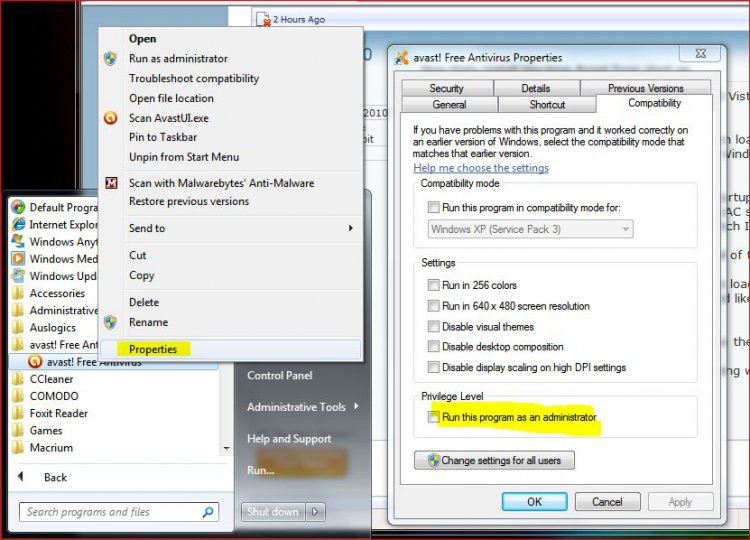The height and width of the screenshot is (540, 750).
Task: Click the Windows Update icon in Start menu
Action: pyautogui.click(x=19, y=276)
